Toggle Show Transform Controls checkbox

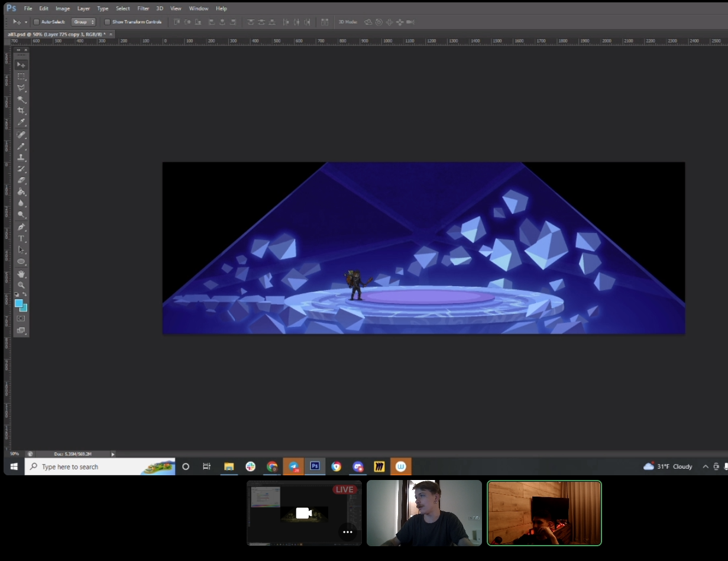pos(107,22)
